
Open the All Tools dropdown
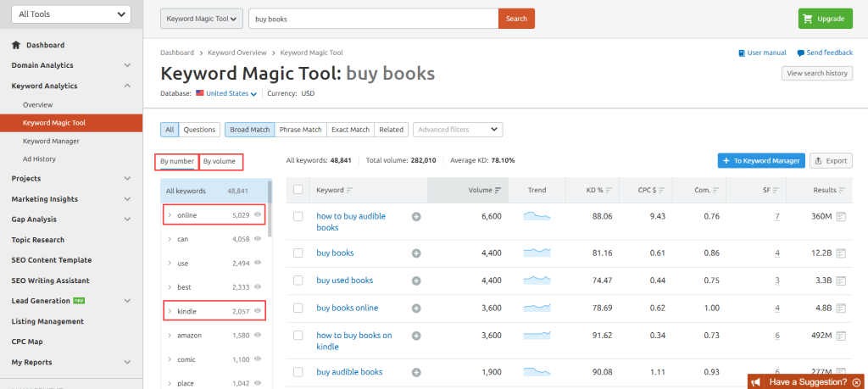[70, 14]
